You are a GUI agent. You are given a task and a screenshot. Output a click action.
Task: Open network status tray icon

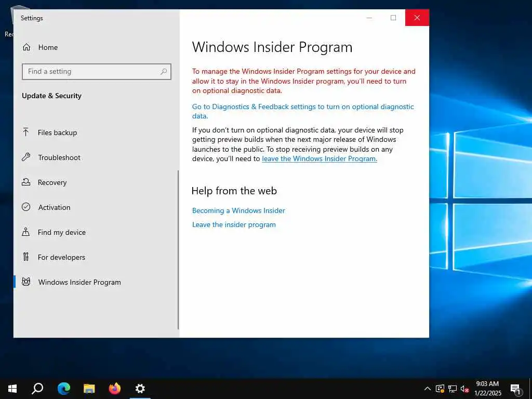pos(453,389)
